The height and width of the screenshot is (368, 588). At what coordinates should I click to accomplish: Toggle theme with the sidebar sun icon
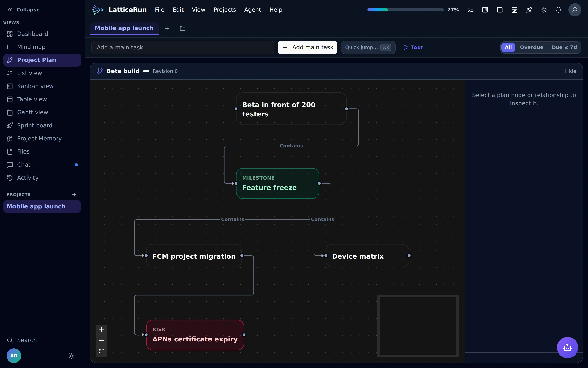pos(71,356)
